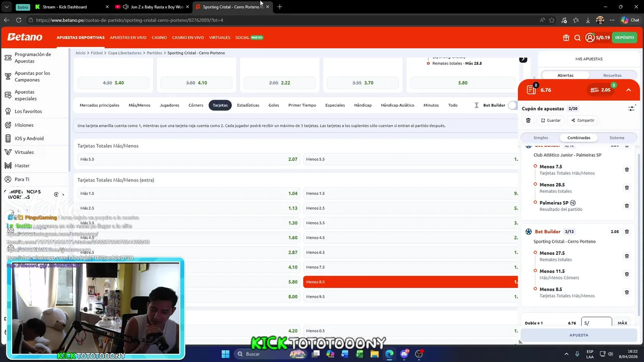Open Copa Libertadores breadcrumb link
The height and width of the screenshot is (362, 644).
tap(124, 53)
